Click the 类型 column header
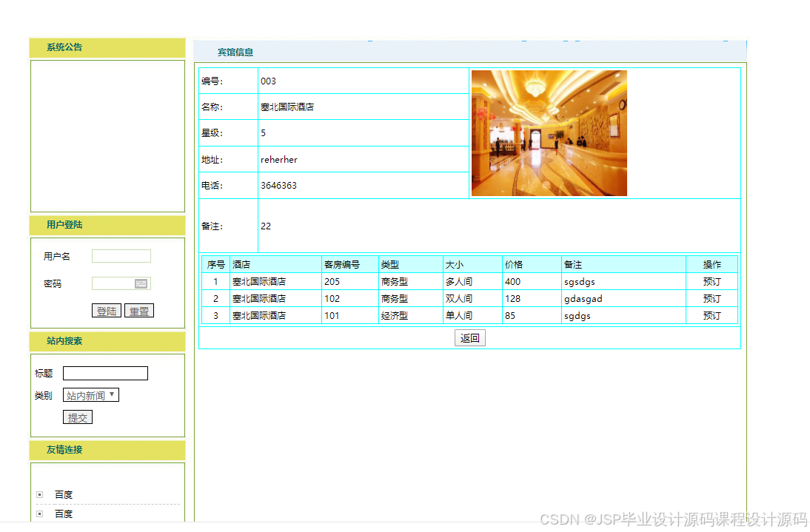Screen dimensions: 810x532 coord(390,265)
